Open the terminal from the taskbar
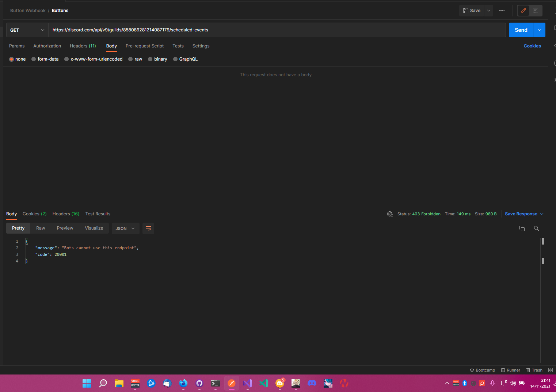This screenshot has height=392, width=556. (216, 383)
